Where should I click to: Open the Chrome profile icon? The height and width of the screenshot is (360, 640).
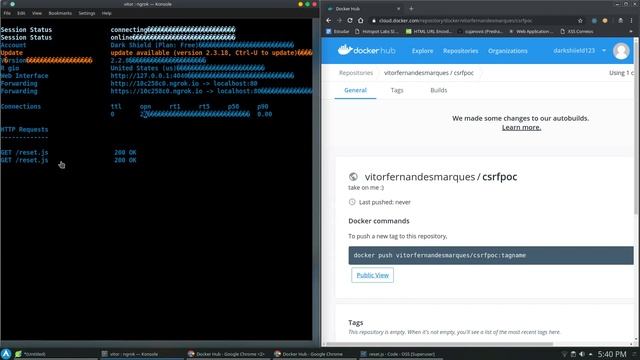[620, 20]
